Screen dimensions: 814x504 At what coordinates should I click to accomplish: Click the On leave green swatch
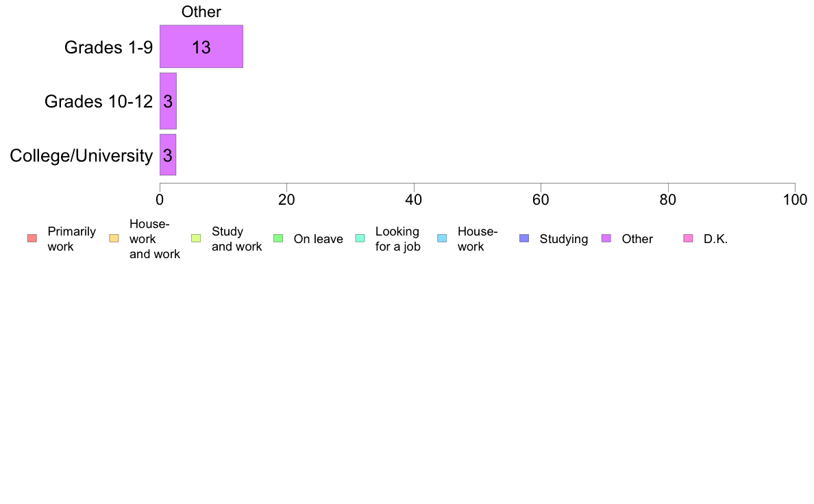(278, 239)
